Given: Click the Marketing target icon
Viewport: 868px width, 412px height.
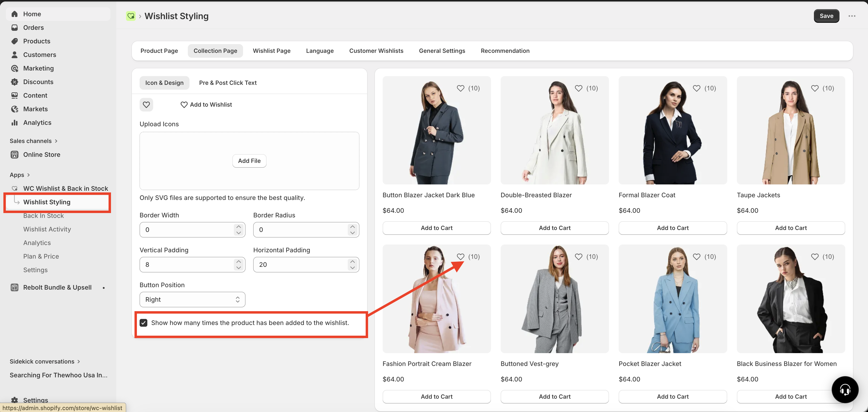Looking at the screenshot, I should [x=15, y=68].
